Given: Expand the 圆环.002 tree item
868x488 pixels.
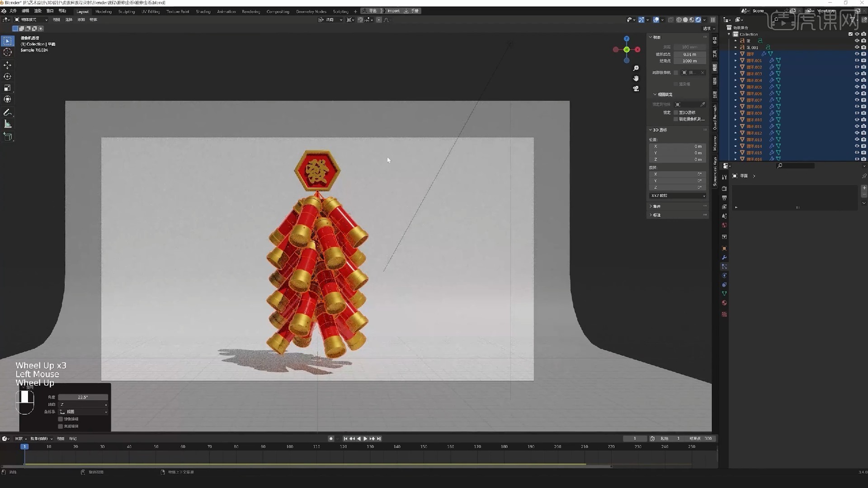Looking at the screenshot, I should point(736,67).
